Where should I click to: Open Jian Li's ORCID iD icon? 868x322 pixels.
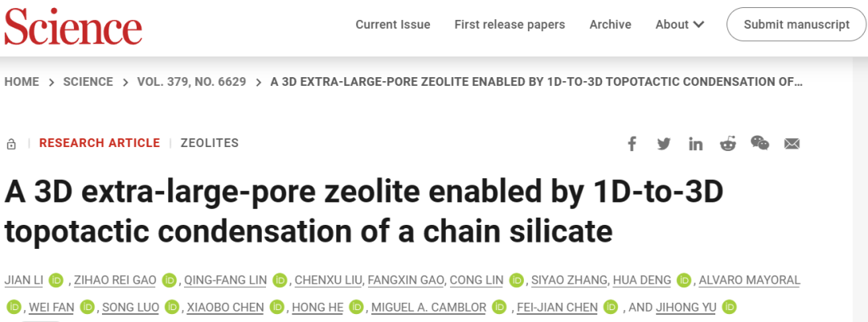point(56,280)
